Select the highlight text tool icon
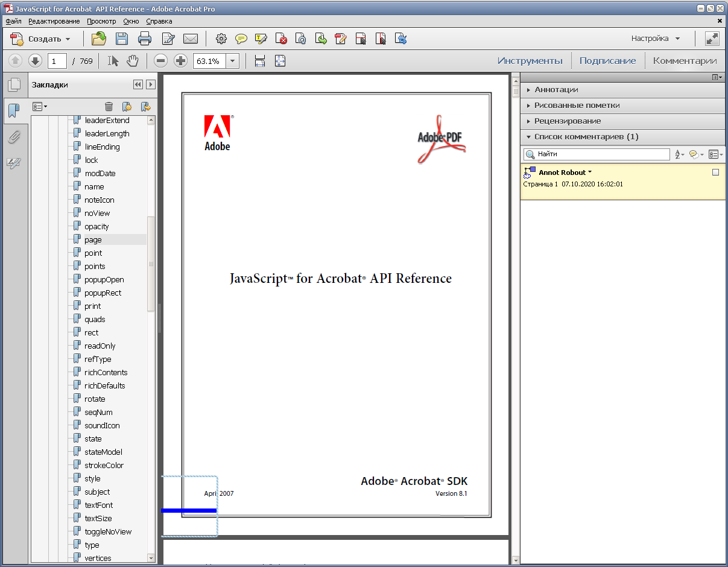 261,39
